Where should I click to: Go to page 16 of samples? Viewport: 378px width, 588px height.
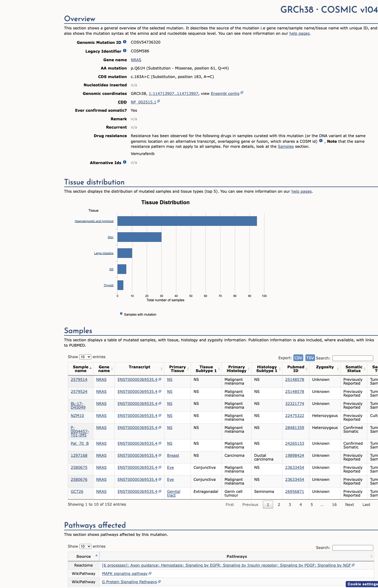click(334, 505)
